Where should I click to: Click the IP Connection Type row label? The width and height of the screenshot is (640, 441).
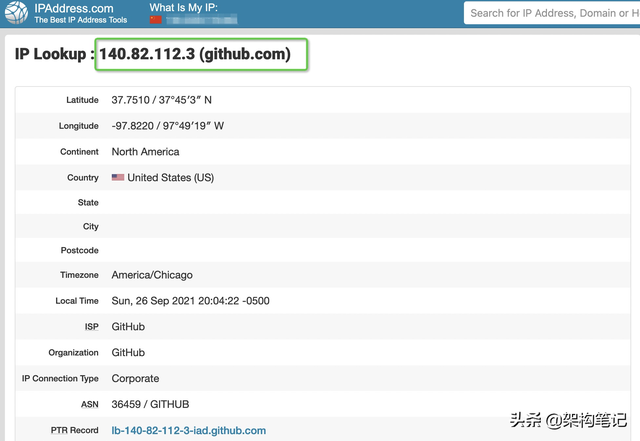tap(60, 379)
